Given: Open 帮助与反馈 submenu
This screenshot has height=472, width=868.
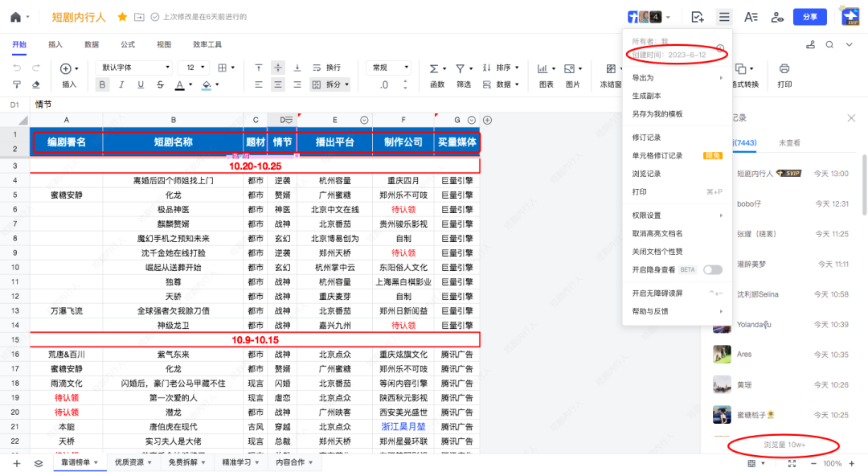Looking at the screenshot, I should 677,311.
